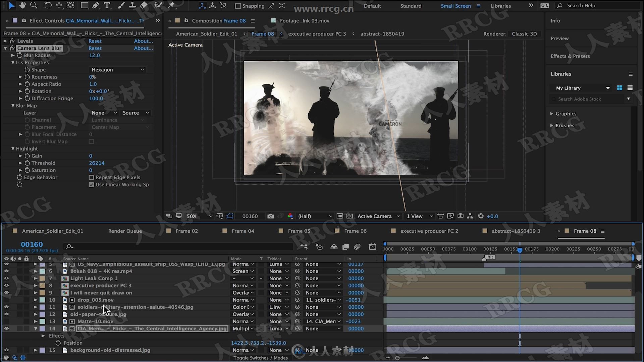This screenshot has width=644, height=362.
Task: Toggle visibility of layer 14 CIA_Memorial_Wall
Action: pos(7,328)
